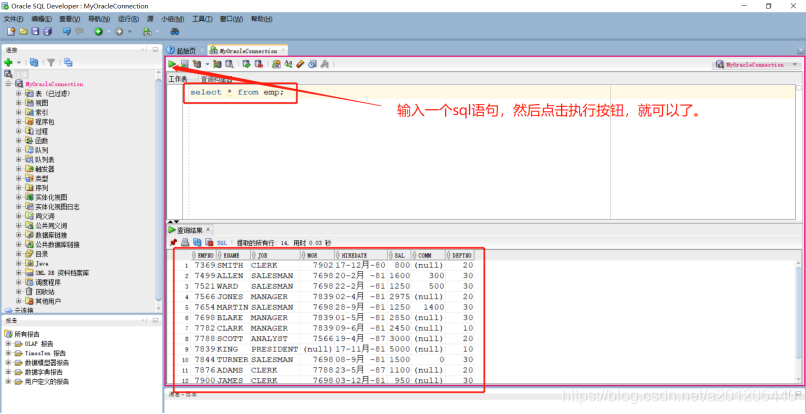806x414 pixels.
Task: Open the 工具(T) menu
Action: pyautogui.click(x=202, y=19)
